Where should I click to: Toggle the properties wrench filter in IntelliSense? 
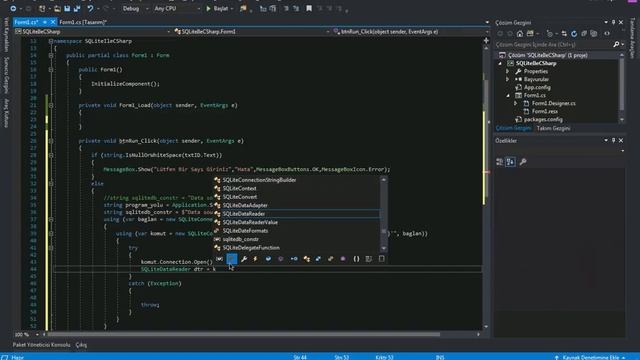coord(244,259)
